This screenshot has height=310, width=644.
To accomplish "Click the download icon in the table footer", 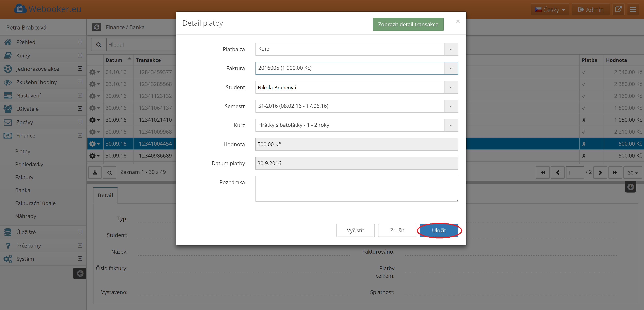I will 95,172.
